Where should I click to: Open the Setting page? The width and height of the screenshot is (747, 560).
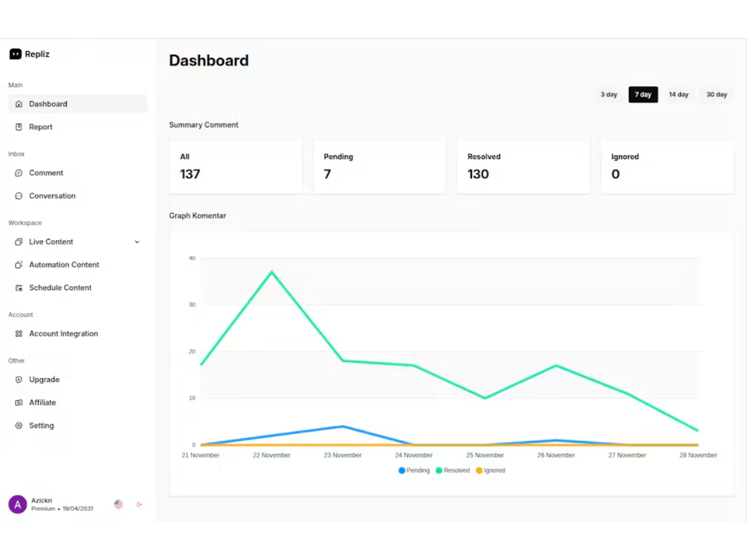click(78, 426)
